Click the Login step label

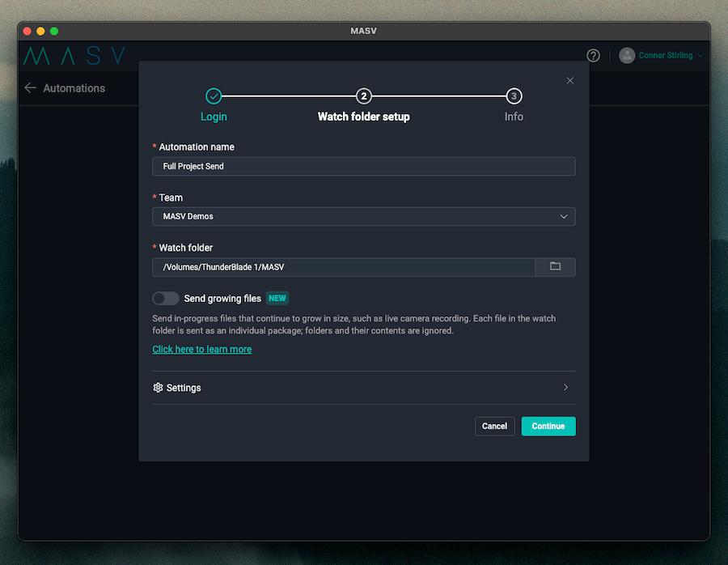214,117
